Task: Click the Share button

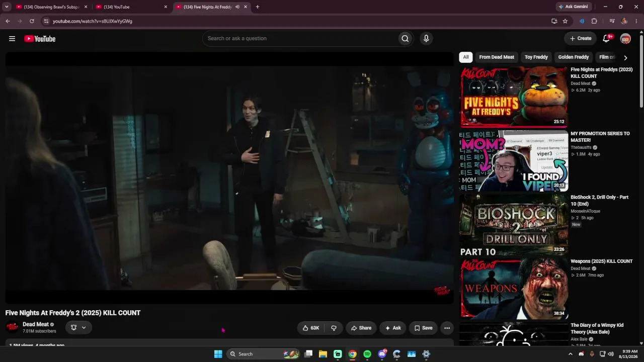Action: pyautogui.click(x=361, y=328)
